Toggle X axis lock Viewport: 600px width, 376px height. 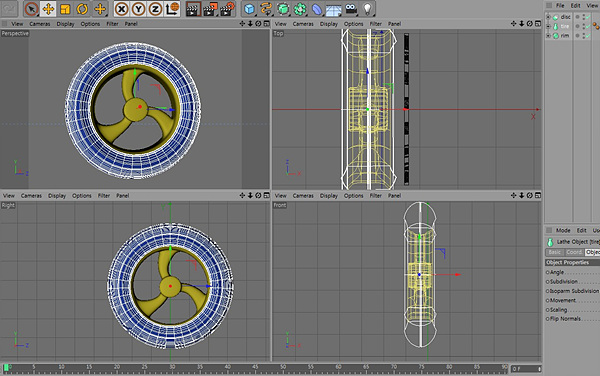click(121, 9)
